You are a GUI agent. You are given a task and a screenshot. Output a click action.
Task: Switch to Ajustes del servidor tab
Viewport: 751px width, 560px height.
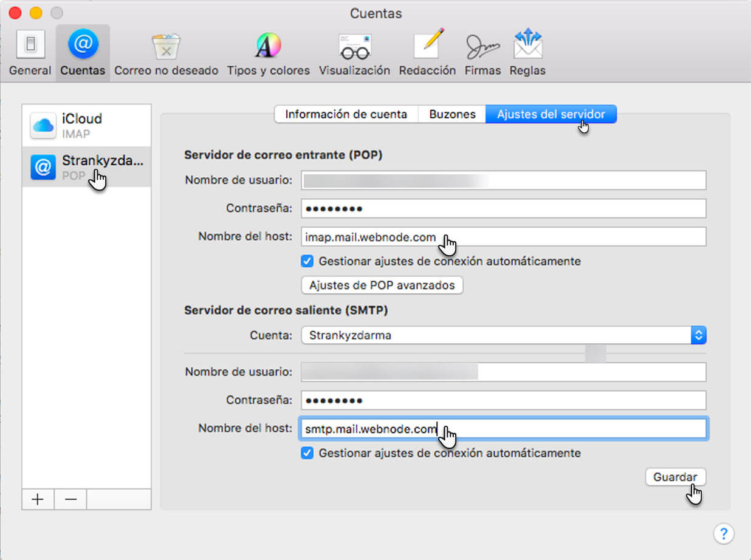[x=551, y=114]
